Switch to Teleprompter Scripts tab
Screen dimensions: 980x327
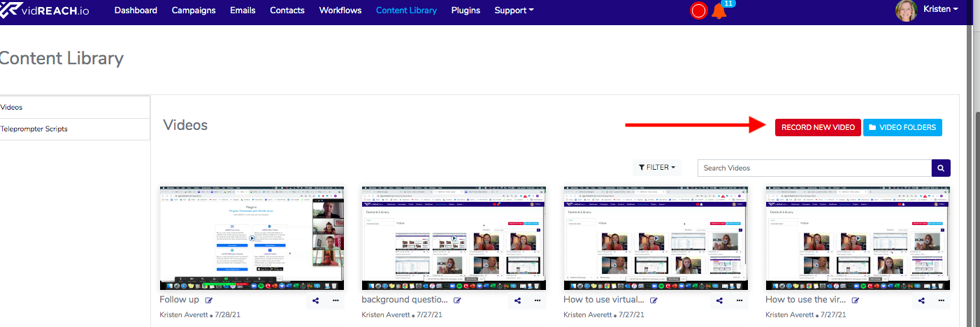coord(75,129)
